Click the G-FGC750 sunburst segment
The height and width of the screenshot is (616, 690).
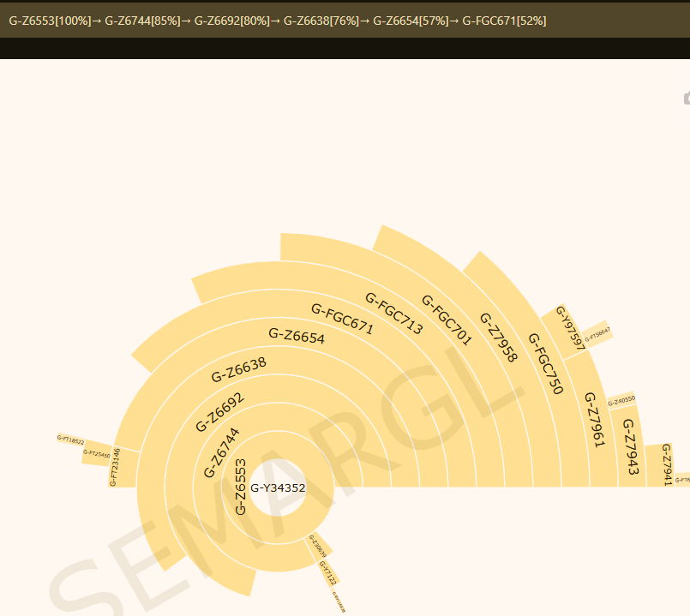coord(545,363)
